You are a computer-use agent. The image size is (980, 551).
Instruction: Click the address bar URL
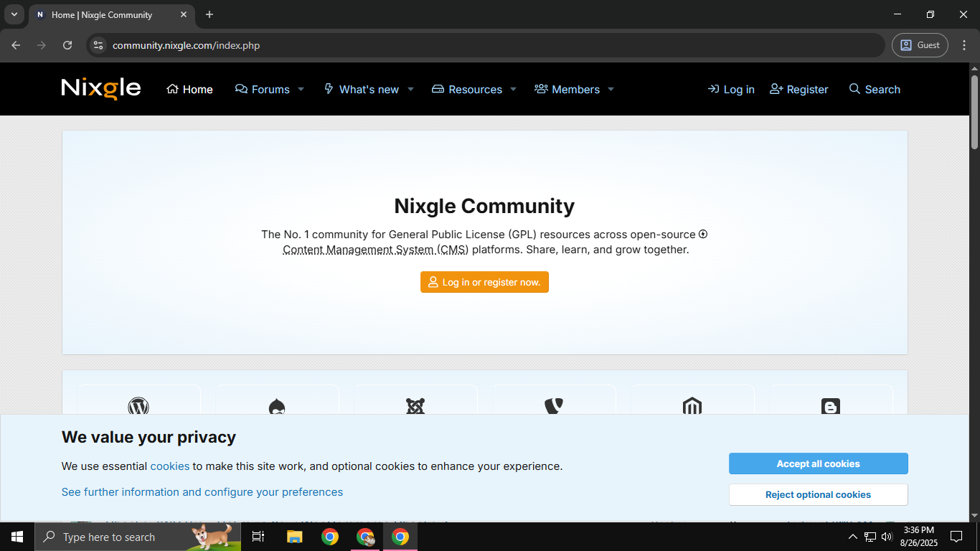pos(186,45)
